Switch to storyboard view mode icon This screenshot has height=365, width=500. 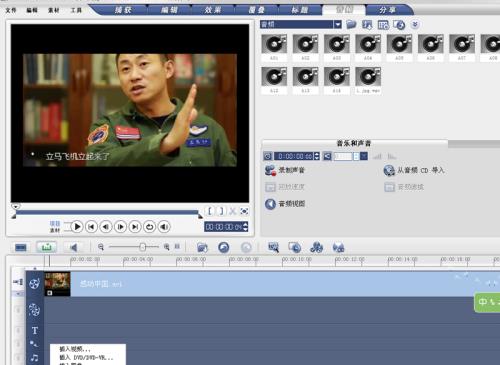(21, 247)
